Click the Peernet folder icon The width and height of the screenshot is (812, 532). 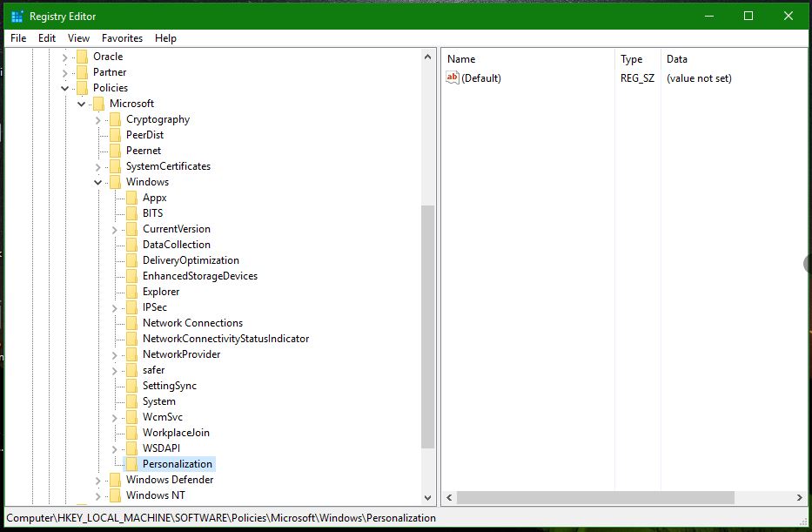(115, 151)
